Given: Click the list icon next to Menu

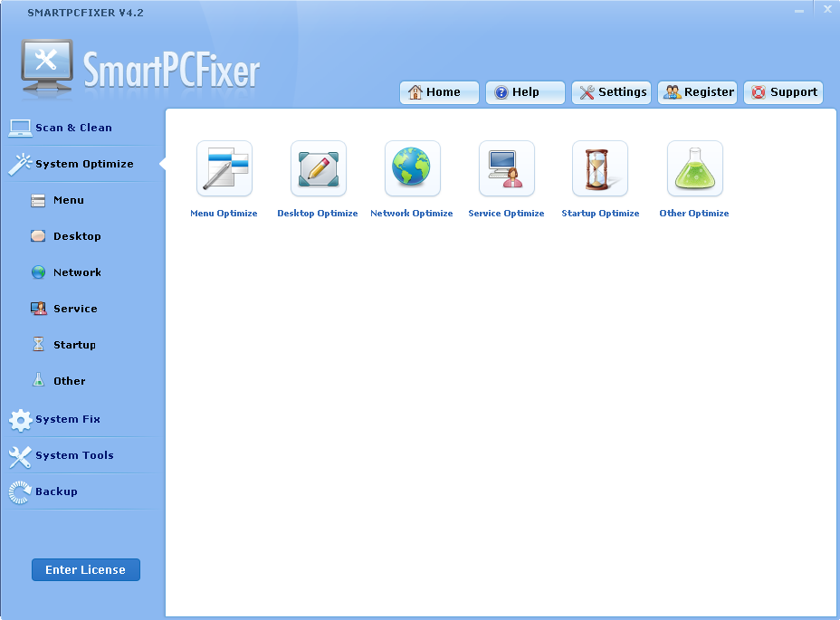Looking at the screenshot, I should point(38,200).
